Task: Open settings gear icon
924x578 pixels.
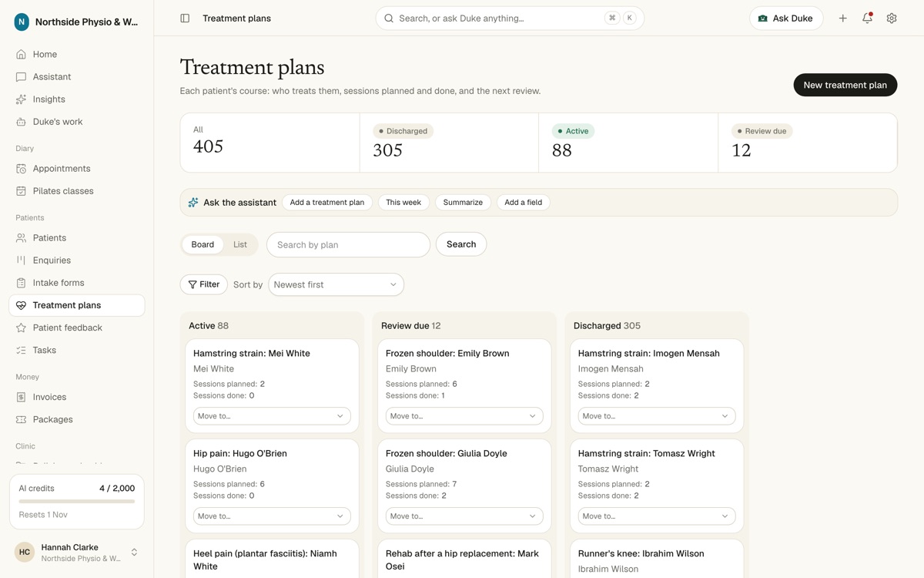Action: point(892,18)
